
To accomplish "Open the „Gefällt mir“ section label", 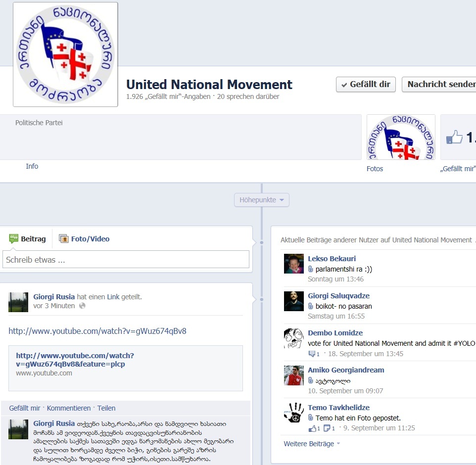I will pyautogui.click(x=458, y=169).
